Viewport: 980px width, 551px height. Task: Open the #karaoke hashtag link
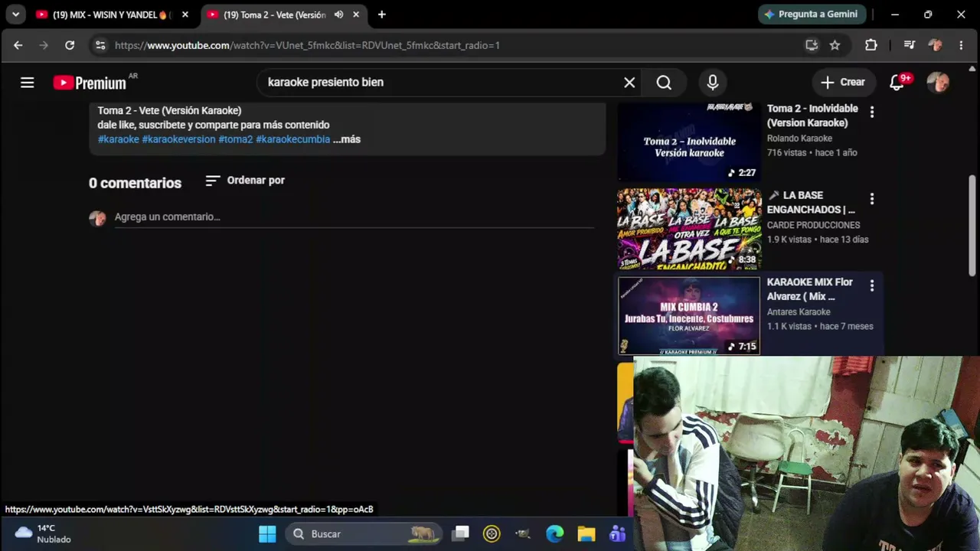coord(119,139)
